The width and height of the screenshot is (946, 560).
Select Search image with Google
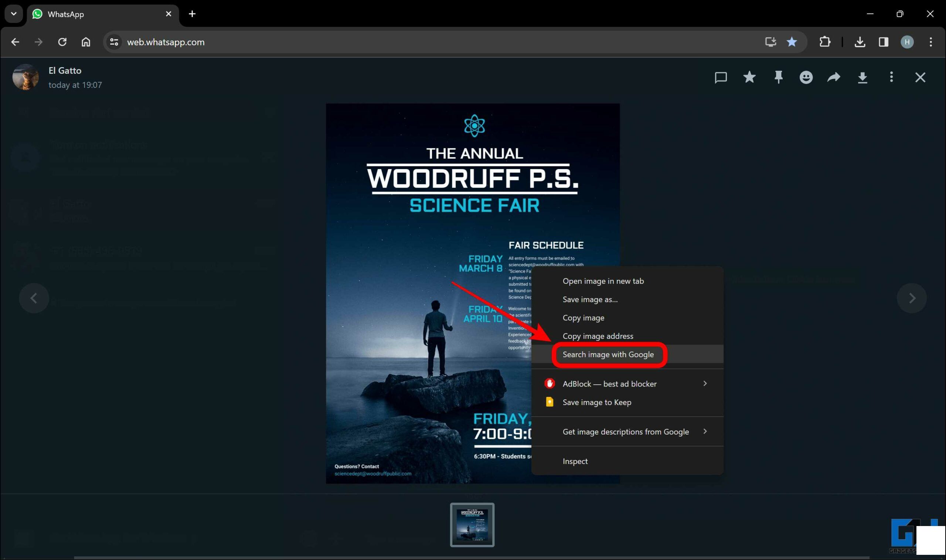click(x=608, y=354)
